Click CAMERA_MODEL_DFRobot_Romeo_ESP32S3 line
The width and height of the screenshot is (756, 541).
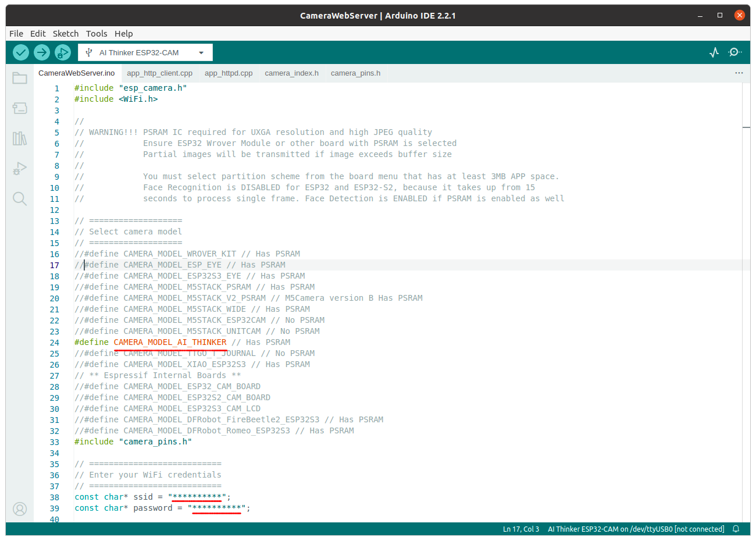tap(214, 430)
